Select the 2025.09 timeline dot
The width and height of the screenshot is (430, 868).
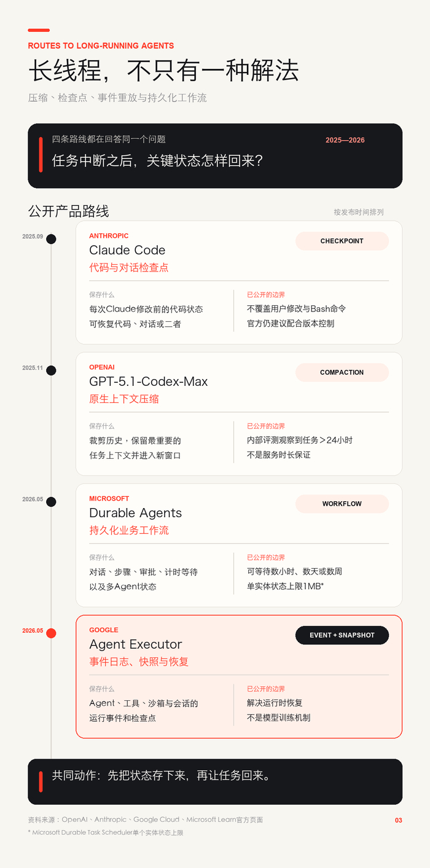click(x=51, y=239)
